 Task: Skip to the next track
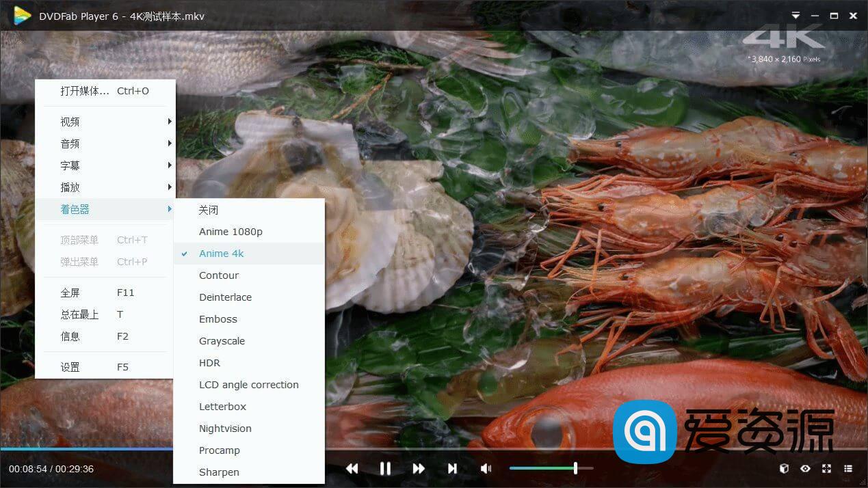(x=452, y=468)
